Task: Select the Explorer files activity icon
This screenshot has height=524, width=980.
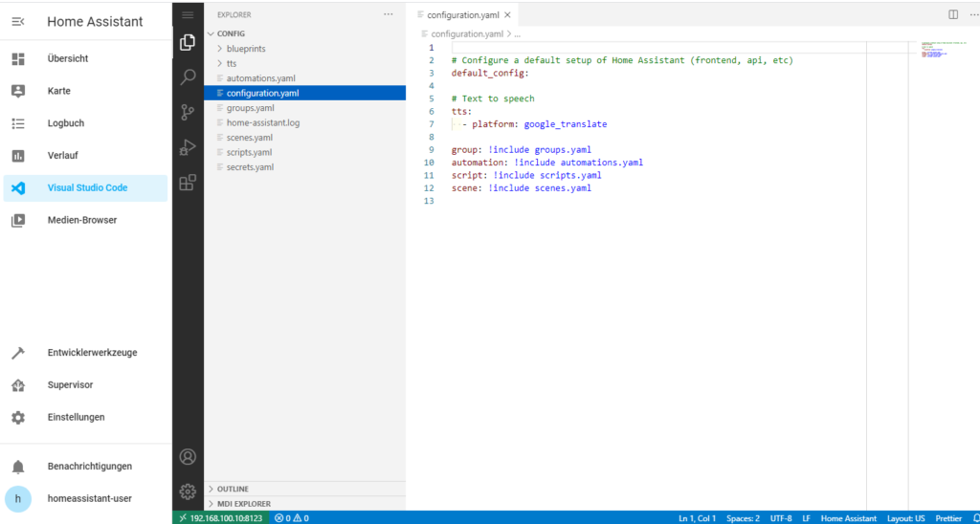Action: [188, 42]
